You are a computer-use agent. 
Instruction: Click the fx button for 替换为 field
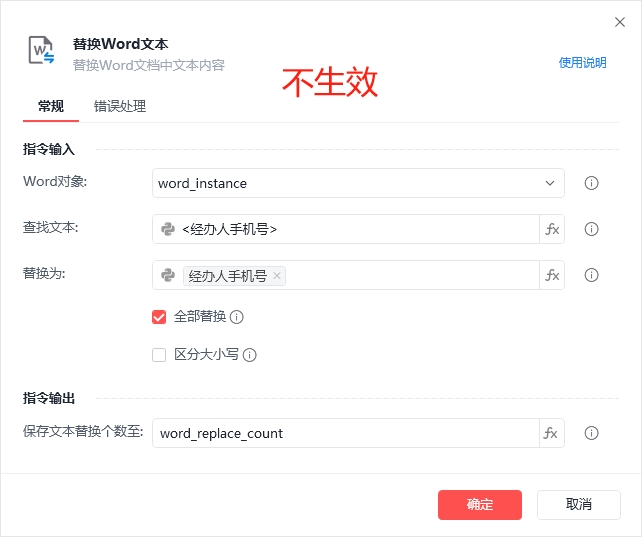[x=552, y=275]
